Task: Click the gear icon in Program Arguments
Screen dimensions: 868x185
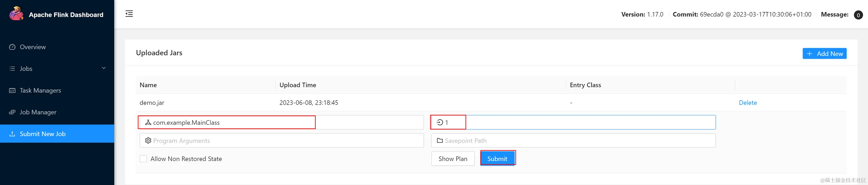Action: point(148,141)
